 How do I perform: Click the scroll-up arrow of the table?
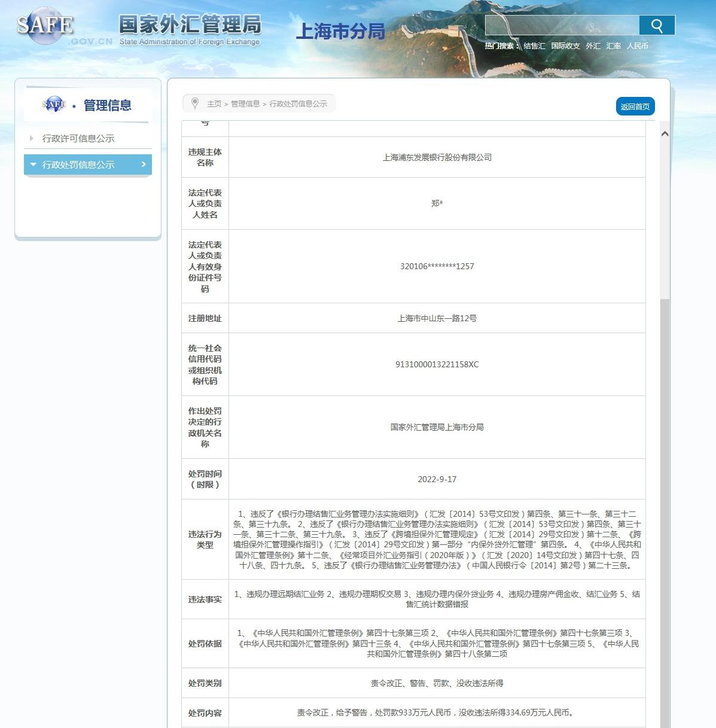(664, 134)
